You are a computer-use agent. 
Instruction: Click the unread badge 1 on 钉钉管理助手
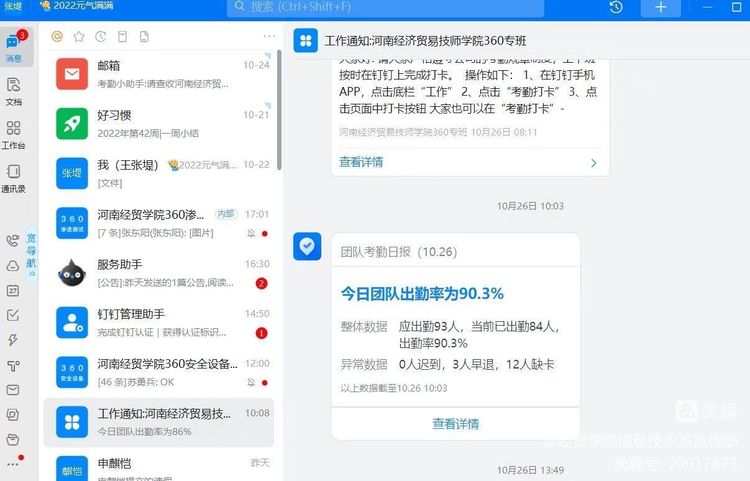pyautogui.click(x=261, y=333)
